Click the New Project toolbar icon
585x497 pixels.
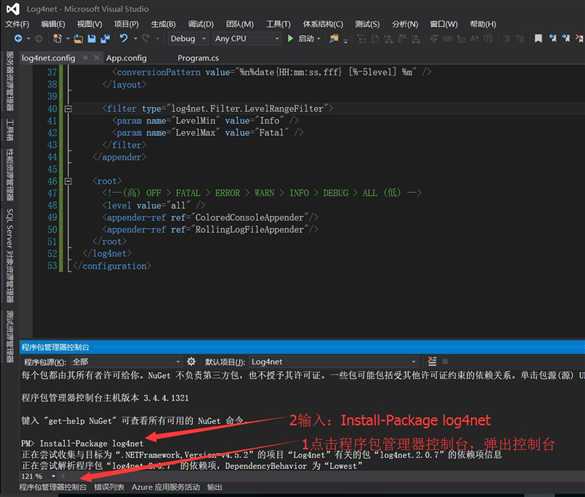click(x=57, y=38)
